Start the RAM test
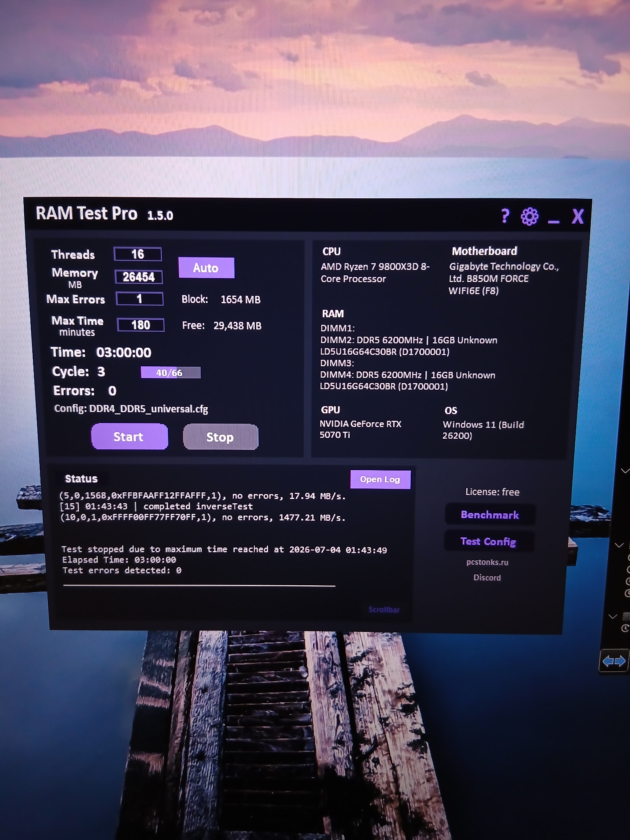This screenshot has height=840, width=630. click(129, 436)
